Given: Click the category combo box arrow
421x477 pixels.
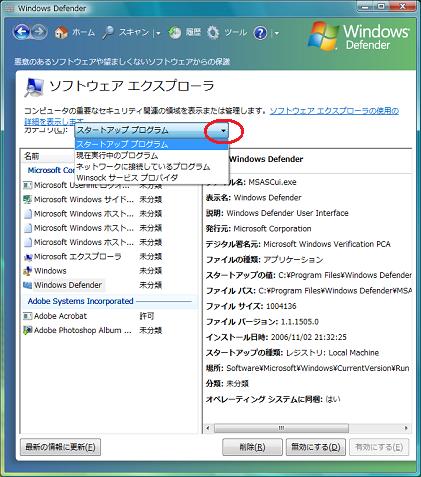Looking at the screenshot, I should pyautogui.click(x=223, y=131).
